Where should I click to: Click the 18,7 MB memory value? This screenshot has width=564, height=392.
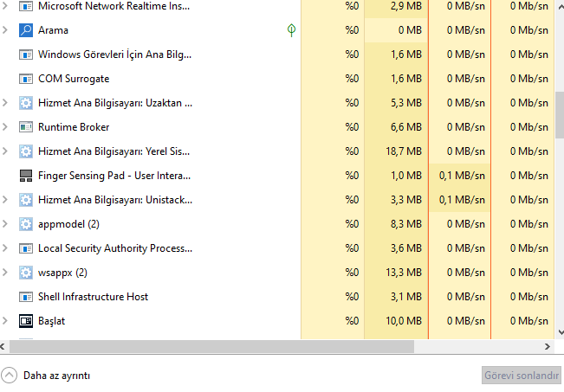[x=404, y=151]
